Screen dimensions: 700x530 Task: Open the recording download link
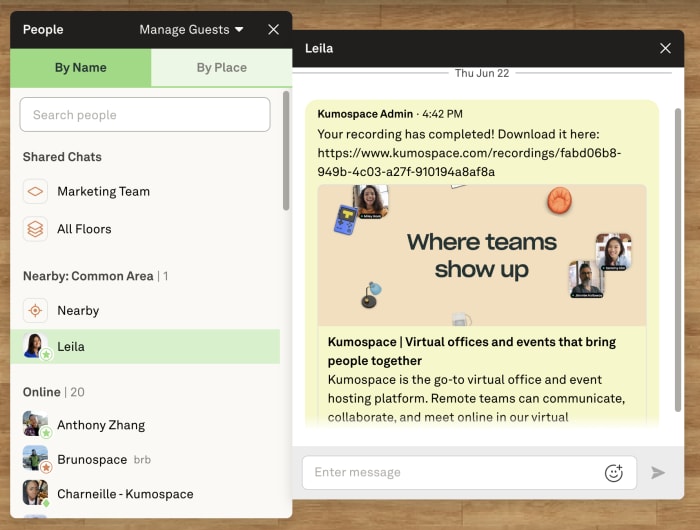[469, 163]
